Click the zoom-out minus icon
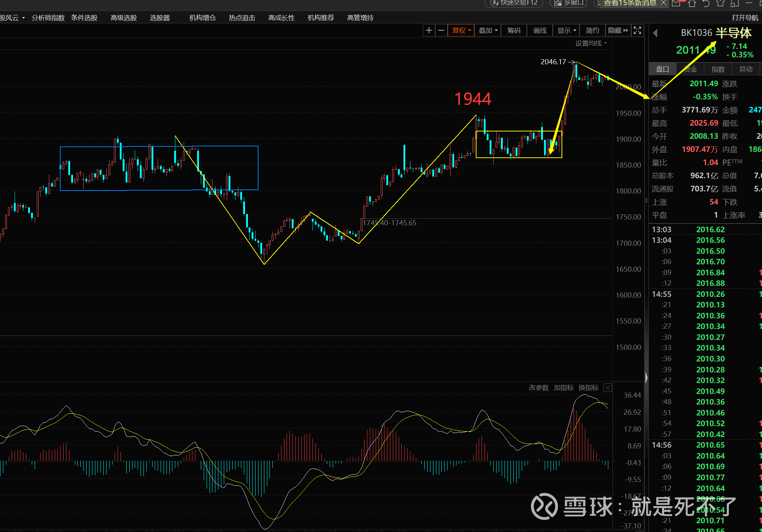This screenshot has height=532, width=762. pyautogui.click(x=441, y=31)
